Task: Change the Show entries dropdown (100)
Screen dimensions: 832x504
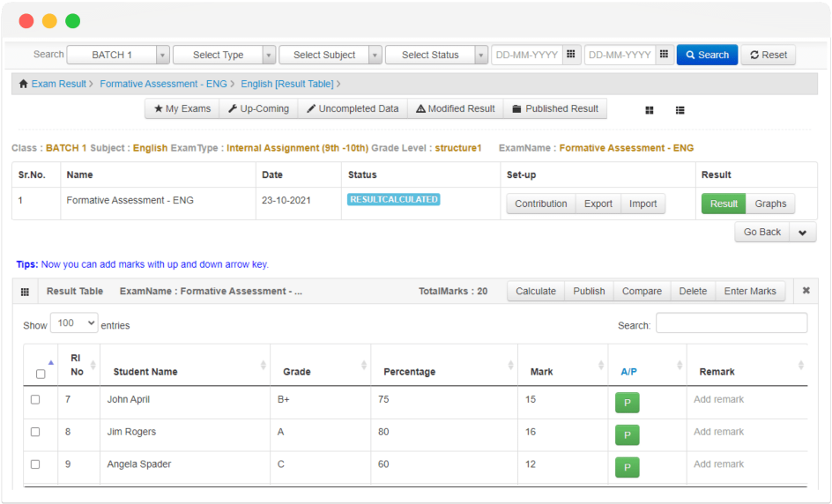Action: [74, 323]
